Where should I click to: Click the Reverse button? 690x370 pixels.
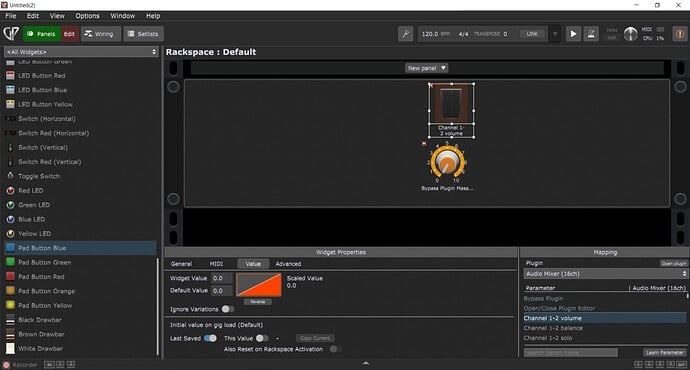[258, 302]
